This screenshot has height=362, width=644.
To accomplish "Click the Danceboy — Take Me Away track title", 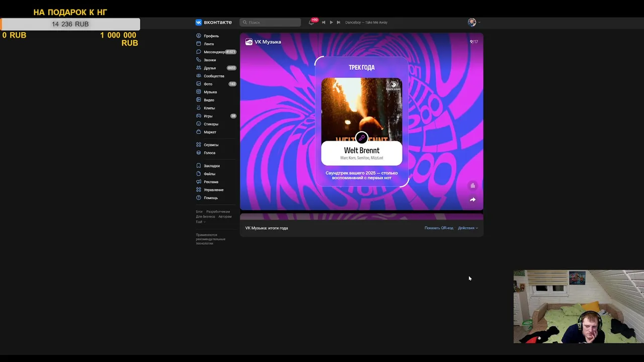I will coord(366,22).
